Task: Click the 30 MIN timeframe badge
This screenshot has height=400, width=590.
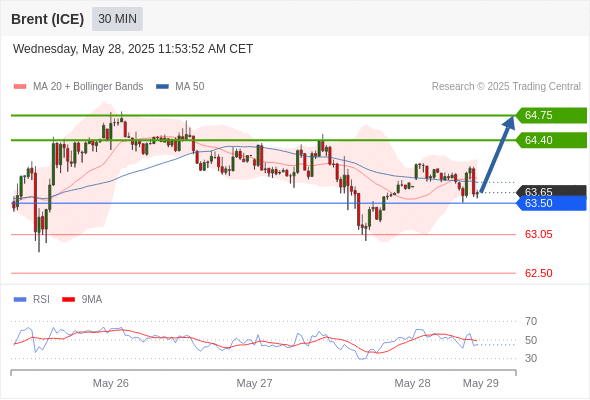Action: point(117,19)
